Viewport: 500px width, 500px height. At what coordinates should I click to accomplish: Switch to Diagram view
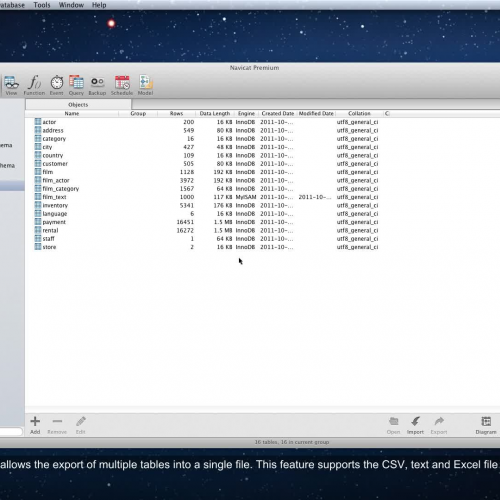(x=486, y=425)
